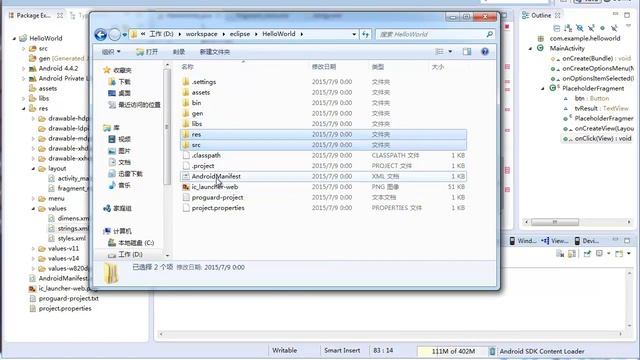Run garbage collector trash icon in status bar
The image size is (640, 360).
(x=492, y=351)
